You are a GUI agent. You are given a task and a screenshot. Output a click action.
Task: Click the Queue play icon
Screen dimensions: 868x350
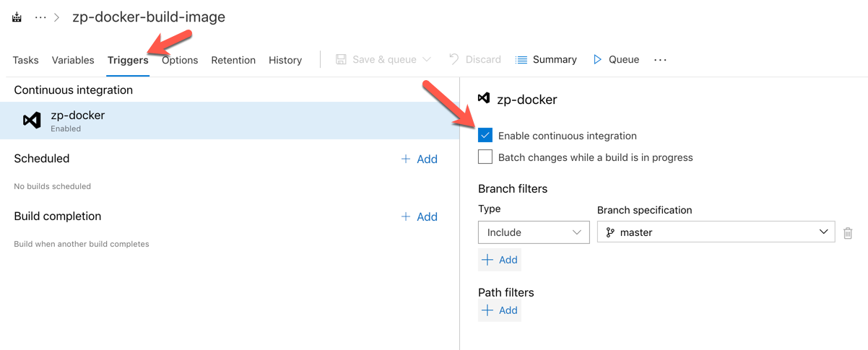point(597,59)
